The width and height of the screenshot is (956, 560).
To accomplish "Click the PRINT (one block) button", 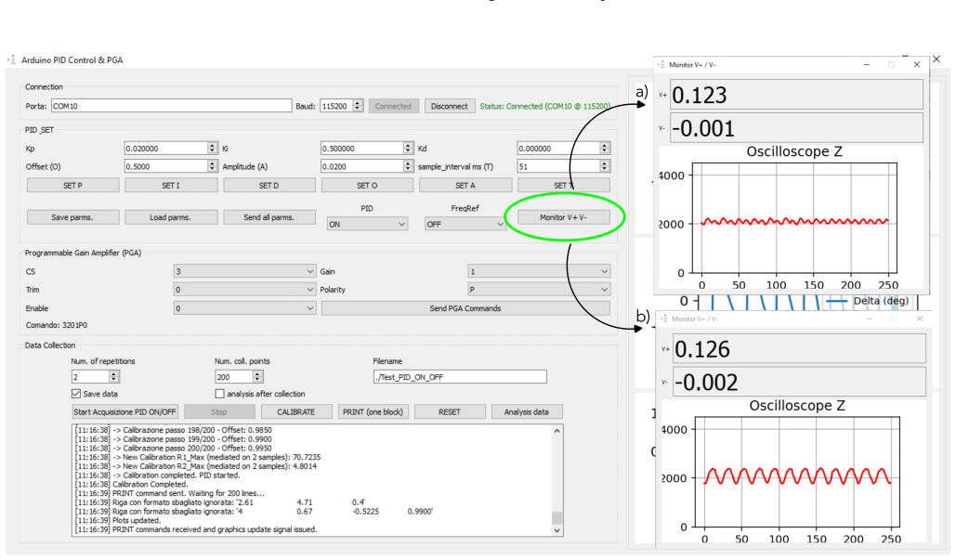I will point(373,412).
